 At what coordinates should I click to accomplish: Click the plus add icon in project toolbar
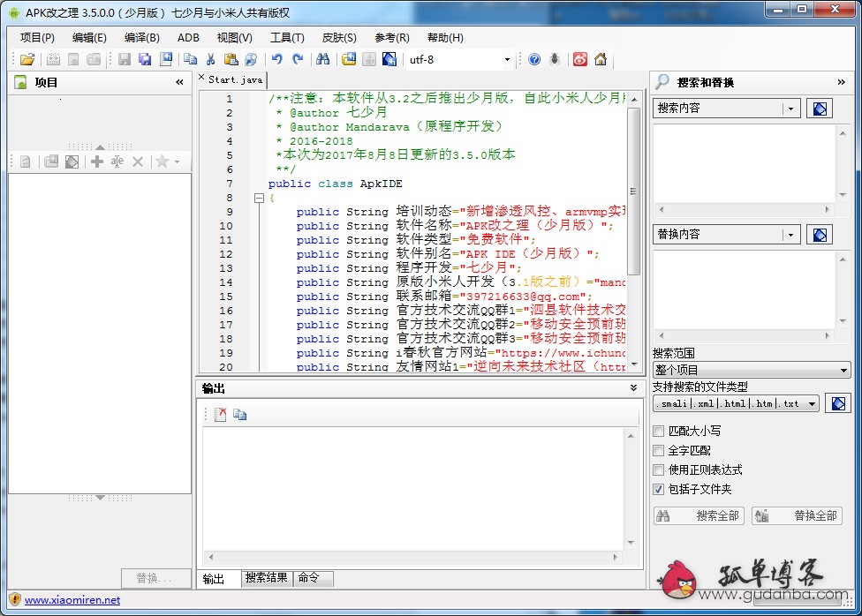(97, 162)
